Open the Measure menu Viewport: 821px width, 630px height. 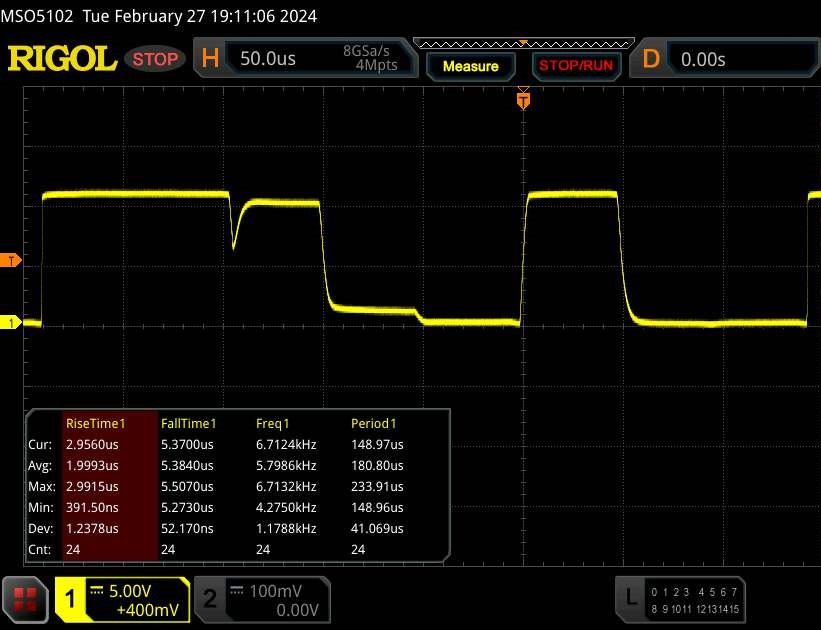click(x=470, y=67)
